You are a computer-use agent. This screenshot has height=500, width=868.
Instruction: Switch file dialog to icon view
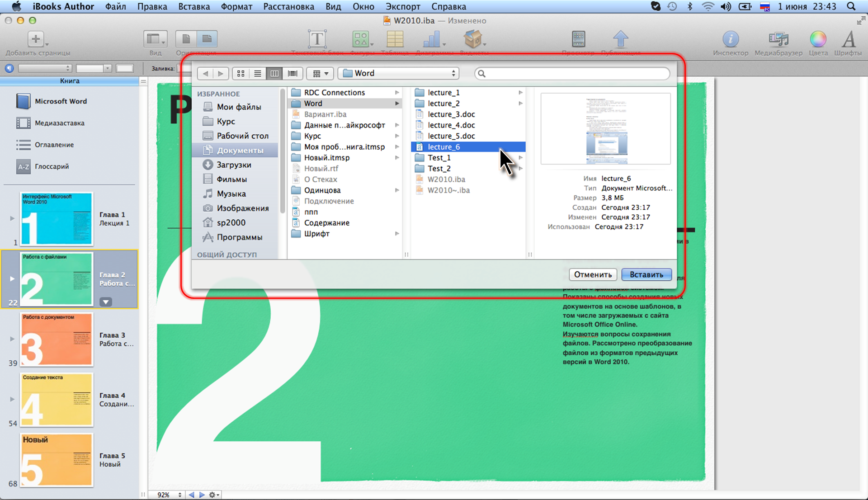coord(241,73)
